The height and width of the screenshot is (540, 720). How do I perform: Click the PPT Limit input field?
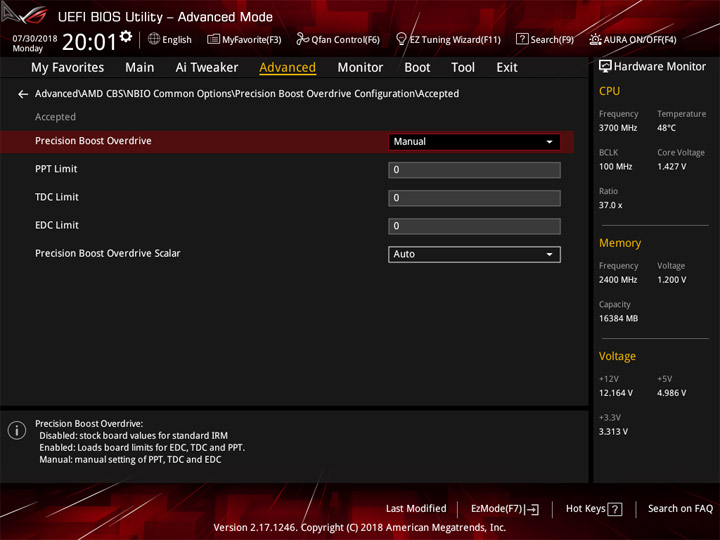click(x=474, y=170)
